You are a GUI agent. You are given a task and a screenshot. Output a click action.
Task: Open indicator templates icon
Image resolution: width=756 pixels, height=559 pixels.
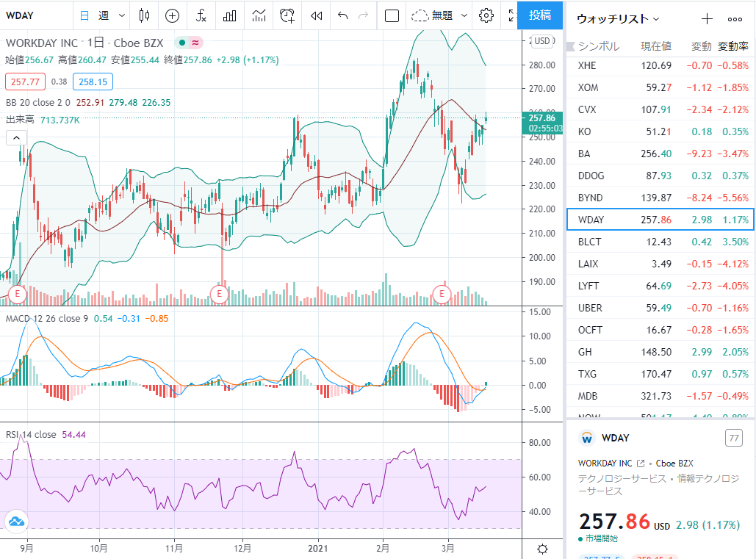[259, 16]
